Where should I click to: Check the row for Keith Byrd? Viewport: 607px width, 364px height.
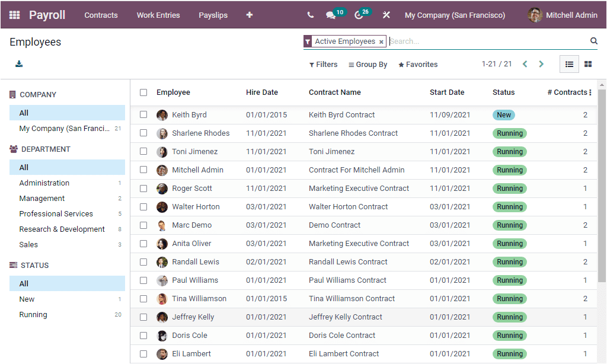(143, 114)
